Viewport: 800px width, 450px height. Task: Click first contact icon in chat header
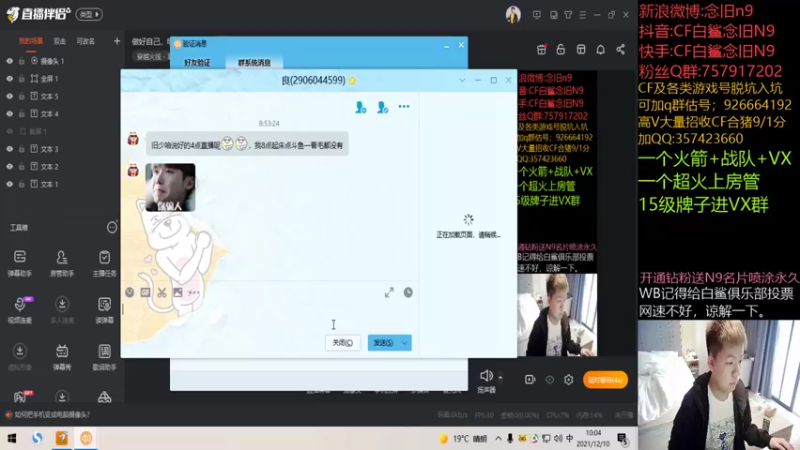361,107
